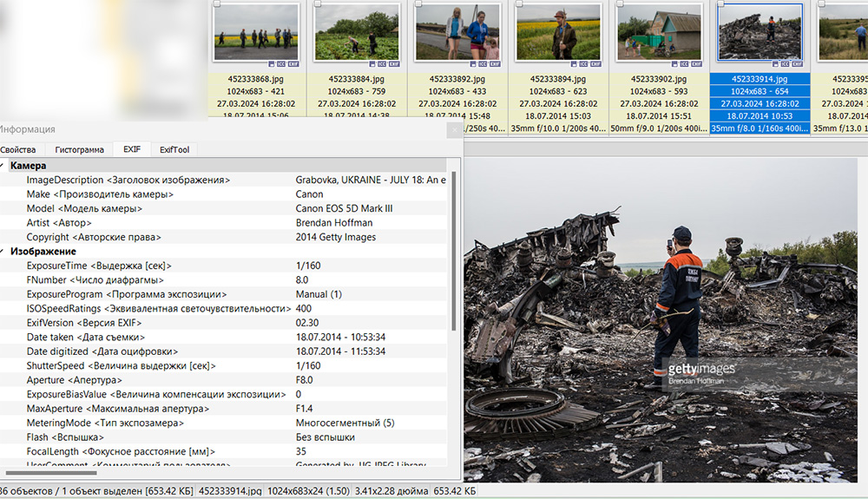Click the ExposureProgram value 'Manual (1)'

pyautogui.click(x=319, y=294)
